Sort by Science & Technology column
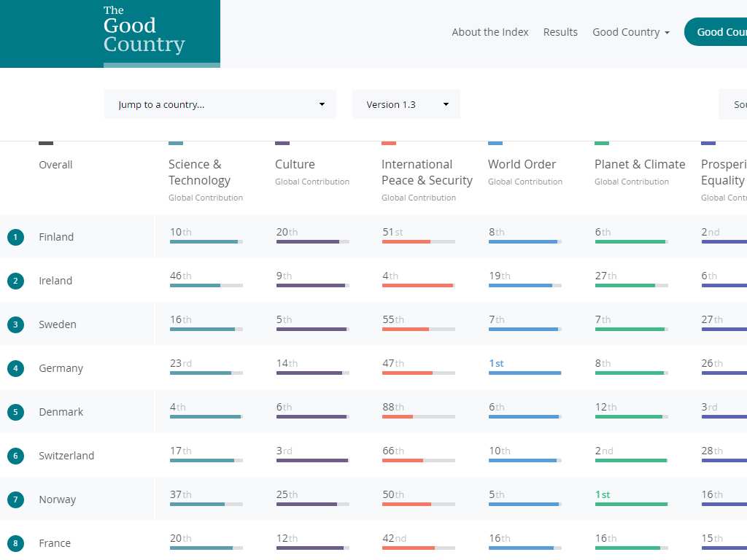The width and height of the screenshot is (747, 560). 199,172
